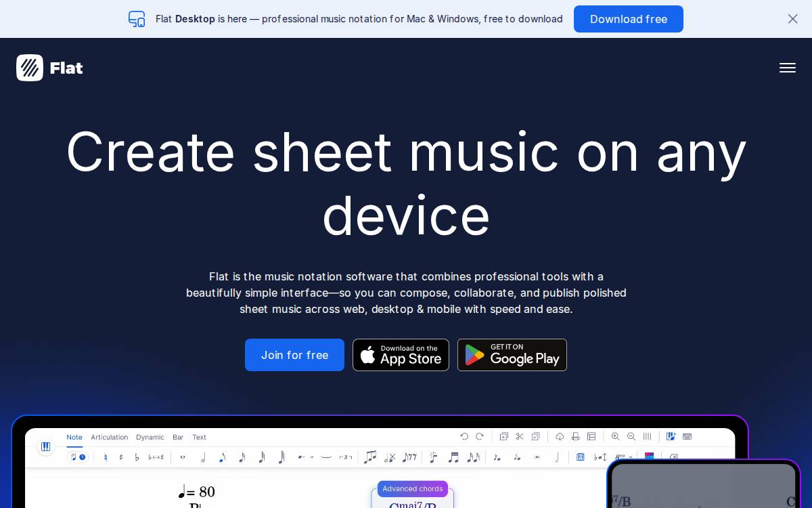Select the flat accidental icon
Screen dimensions: 812x508
tap(137, 457)
